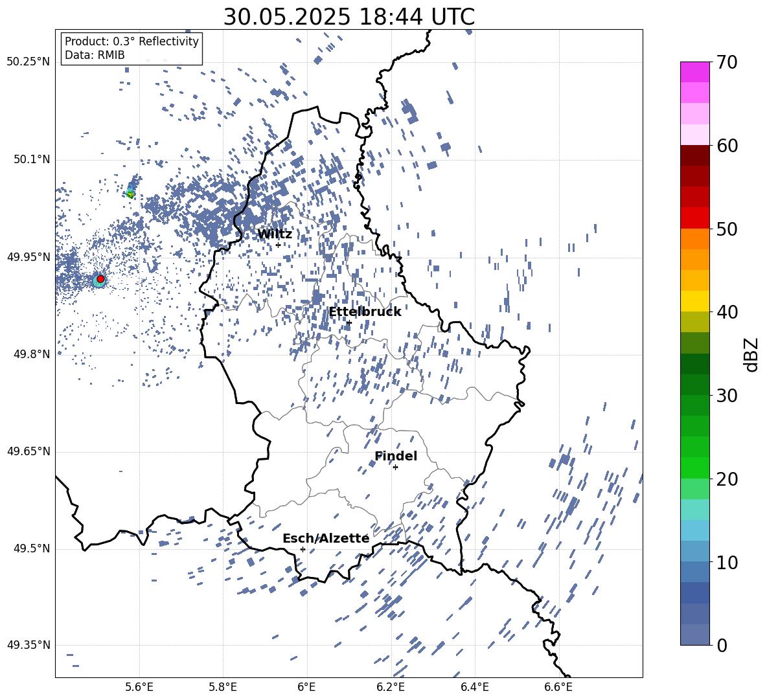Click the colorbar tick label "20"
This screenshot has width=767, height=700.
tap(727, 479)
